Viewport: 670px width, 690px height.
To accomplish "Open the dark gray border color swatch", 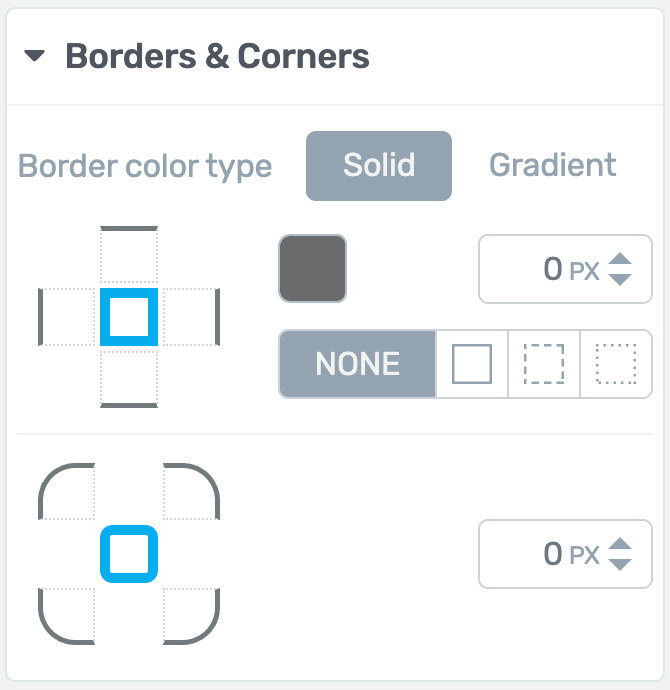I will click(313, 268).
